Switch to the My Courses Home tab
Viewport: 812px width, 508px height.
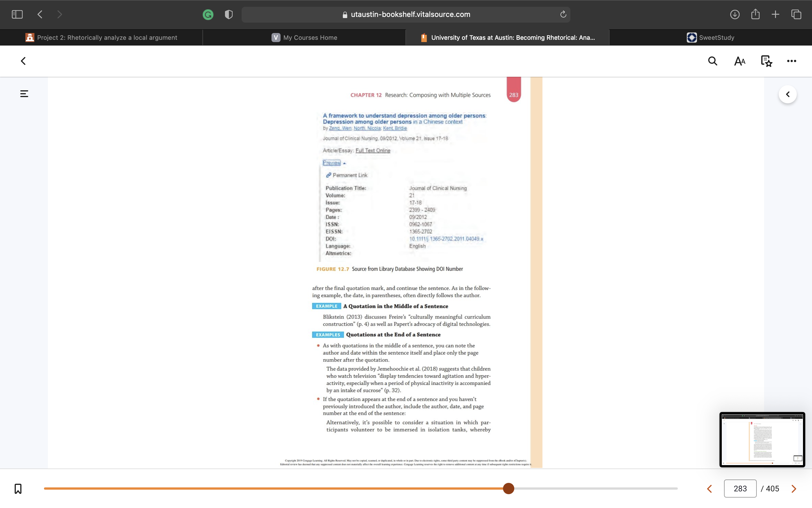pos(304,38)
